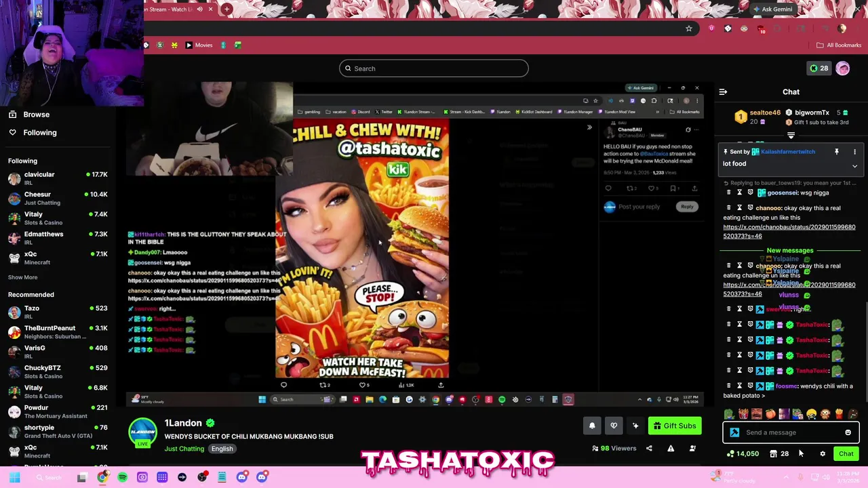This screenshot has width=868, height=488.
Task: Show hidden system tray icons
Action: click(x=787, y=477)
